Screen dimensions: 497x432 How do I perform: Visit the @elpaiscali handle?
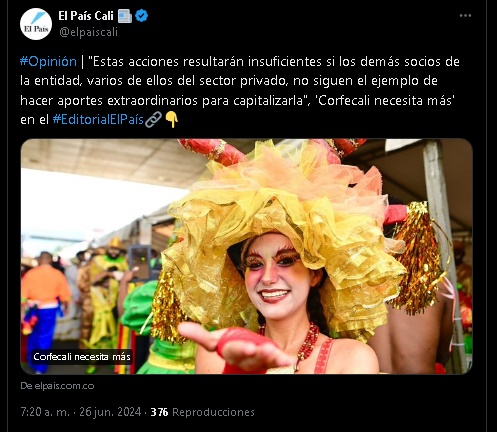(88, 32)
